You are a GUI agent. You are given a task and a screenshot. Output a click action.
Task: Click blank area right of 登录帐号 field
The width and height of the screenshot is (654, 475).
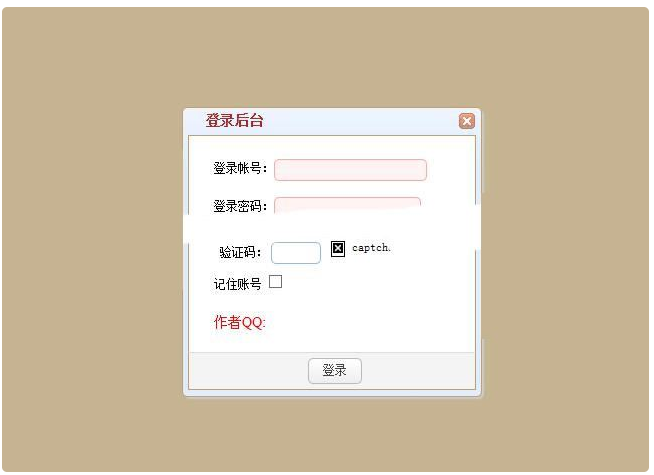450,170
